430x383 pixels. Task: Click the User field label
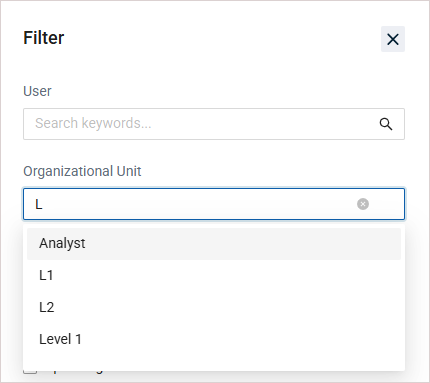click(x=37, y=91)
